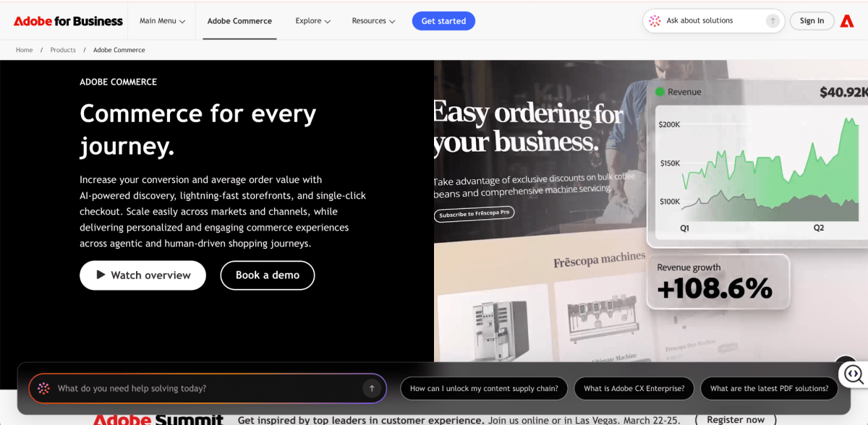Screen dimensions: 868x425
Task: Click the $40.92K revenue value
Action: pyautogui.click(x=843, y=92)
